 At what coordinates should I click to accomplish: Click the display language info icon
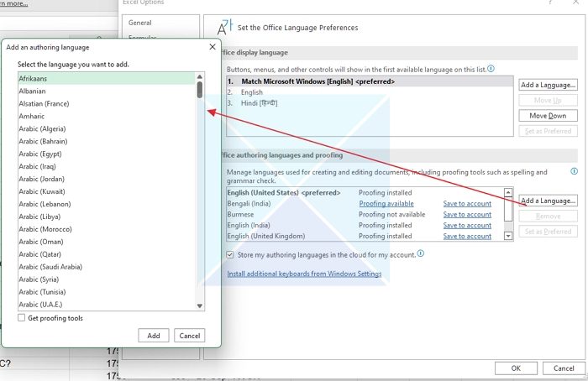point(491,69)
